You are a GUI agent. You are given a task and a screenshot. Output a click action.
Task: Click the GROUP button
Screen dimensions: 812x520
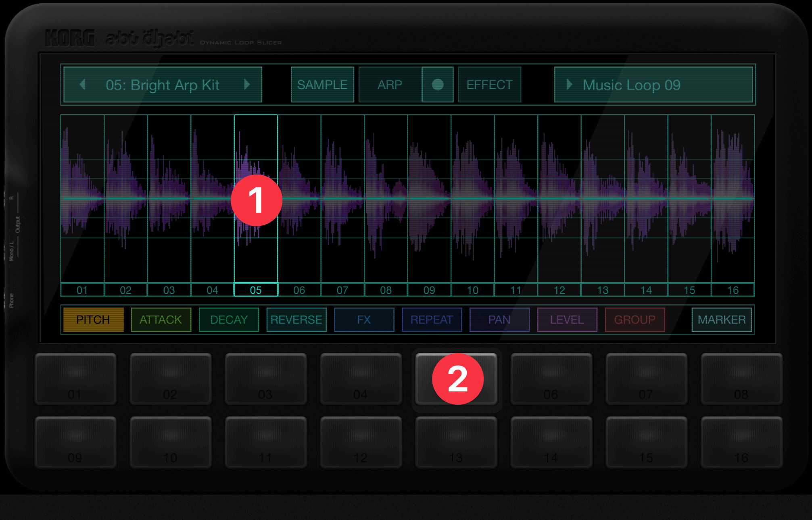[x=635, y=320]
